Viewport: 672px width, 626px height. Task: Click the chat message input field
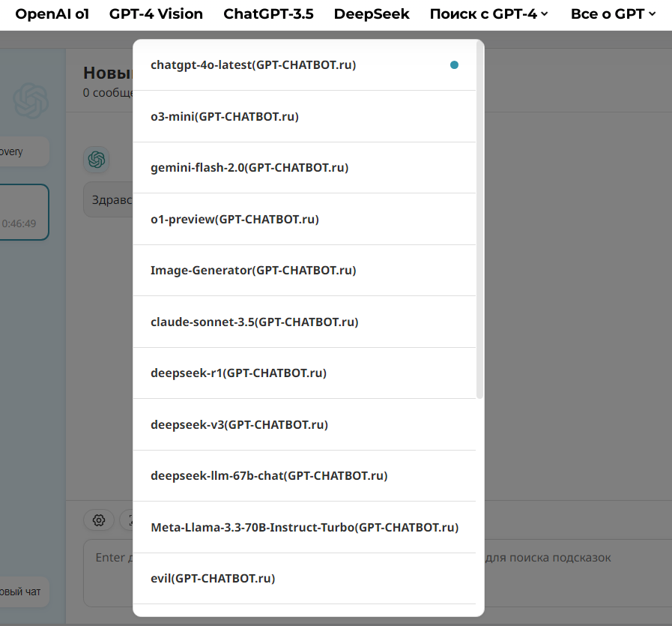click(x=377, y=573)
